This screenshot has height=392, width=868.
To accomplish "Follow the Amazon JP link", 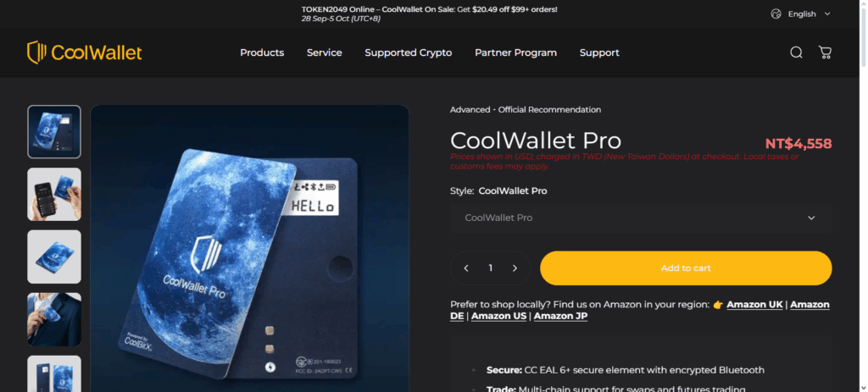I will (561, 317).
